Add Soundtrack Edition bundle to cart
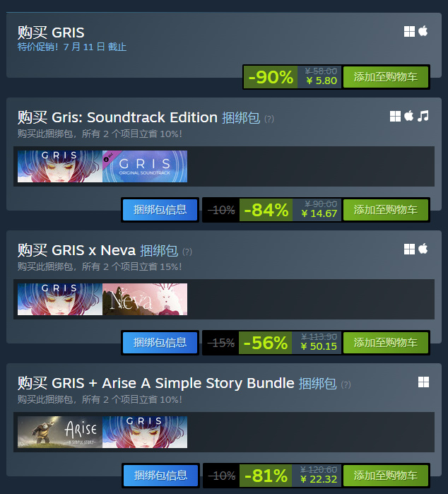The height and width of the screenshot is (494, 448). 386,210
